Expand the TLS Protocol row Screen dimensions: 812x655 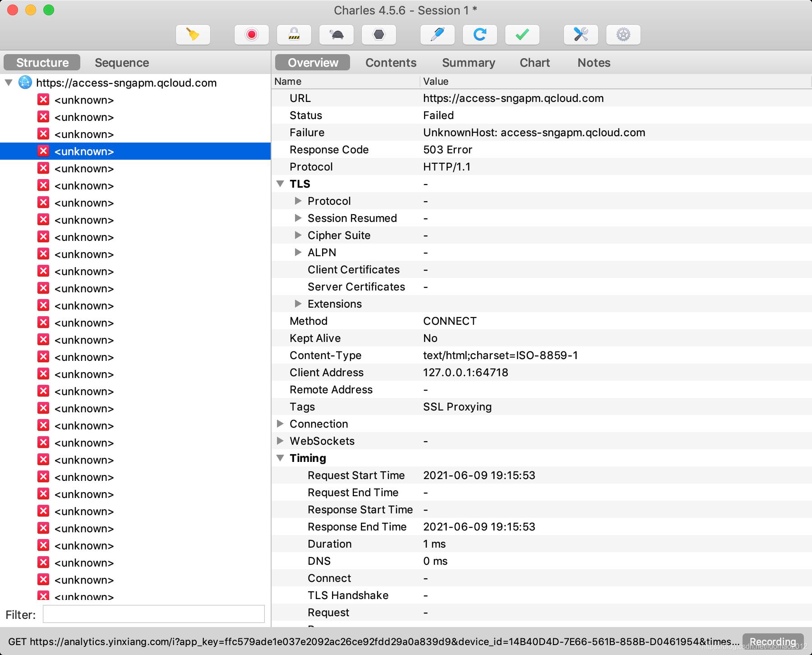(x=298, y=201)
